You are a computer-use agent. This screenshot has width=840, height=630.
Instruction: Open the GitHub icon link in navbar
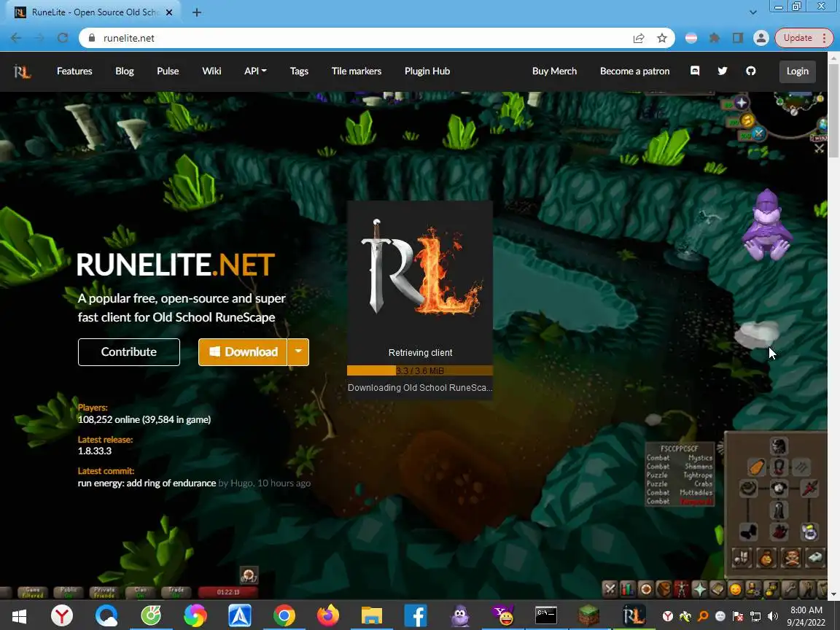750,71
